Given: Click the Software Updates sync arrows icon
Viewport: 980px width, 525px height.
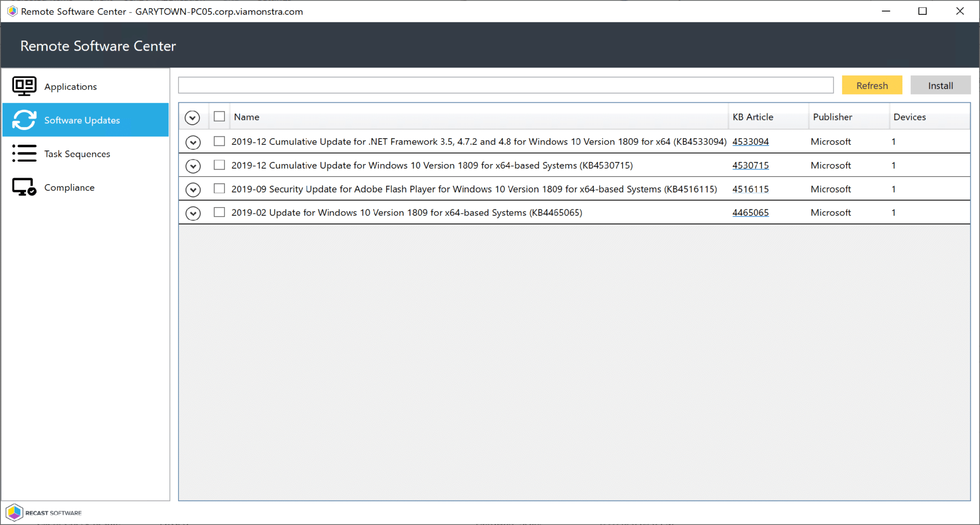Looking at the screenshot, I should pyautogui.click(x=24, y=120).
